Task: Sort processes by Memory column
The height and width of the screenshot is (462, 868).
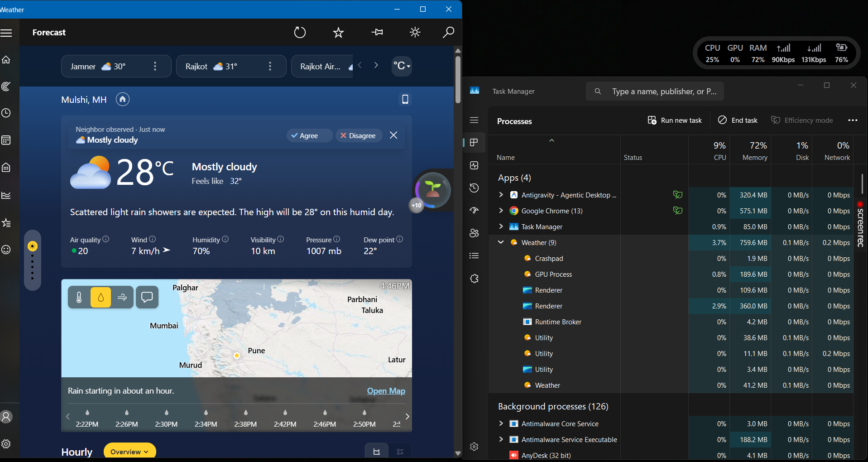Action: [x=751, y=150]
